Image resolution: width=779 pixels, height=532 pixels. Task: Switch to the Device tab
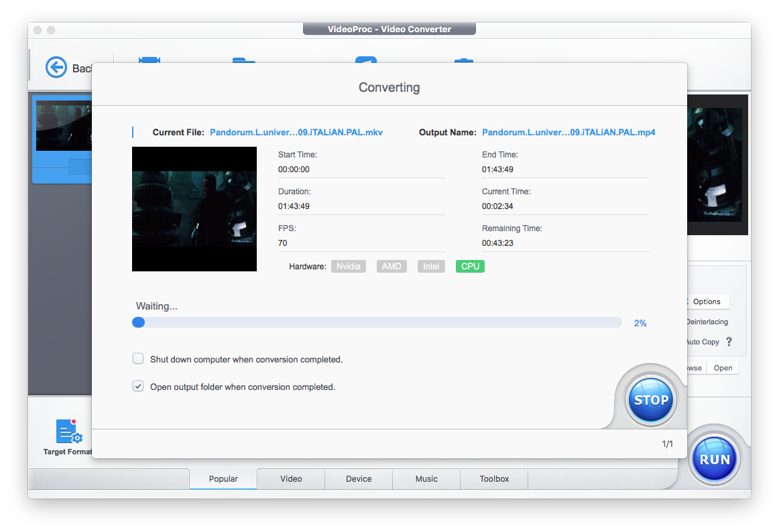359,479
